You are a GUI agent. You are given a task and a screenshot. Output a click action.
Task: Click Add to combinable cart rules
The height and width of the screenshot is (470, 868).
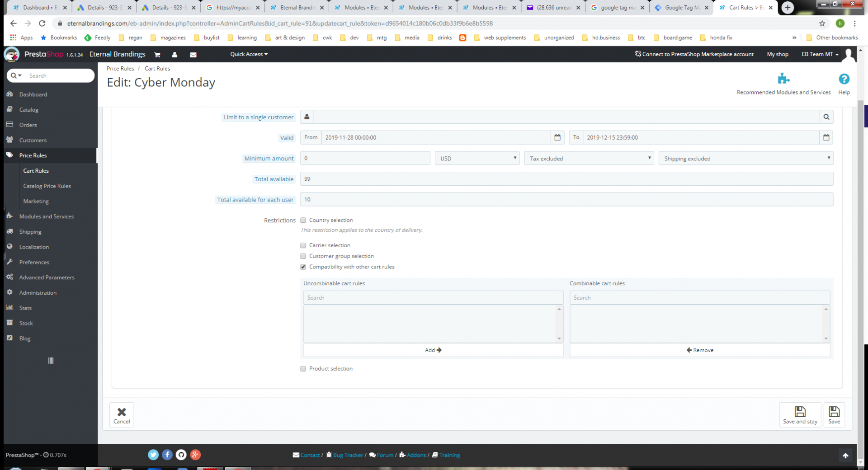433,350
